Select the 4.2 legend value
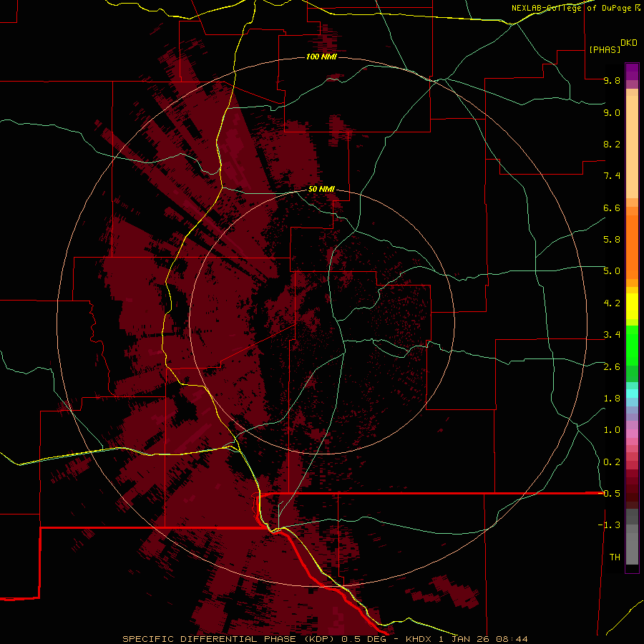This screenshot has height=644, width=644. pos(612,303)
